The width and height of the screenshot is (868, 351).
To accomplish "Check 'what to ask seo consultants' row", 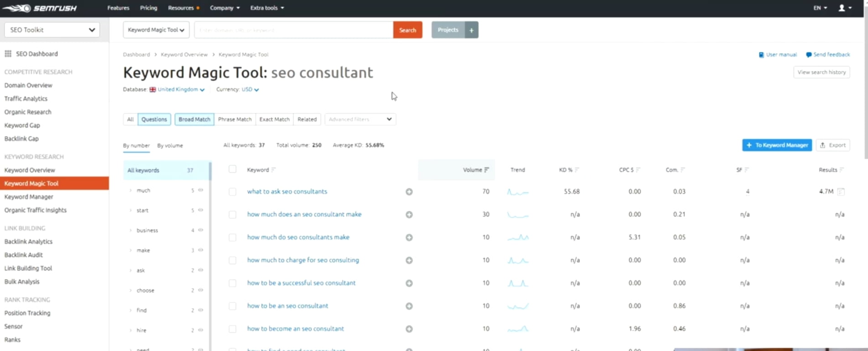I will 232,192.
